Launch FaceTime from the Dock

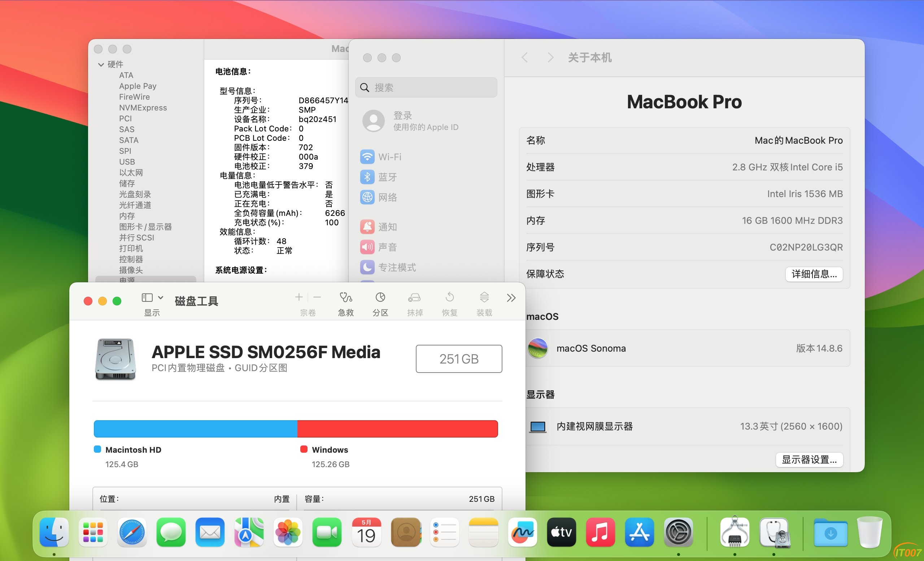327,532
